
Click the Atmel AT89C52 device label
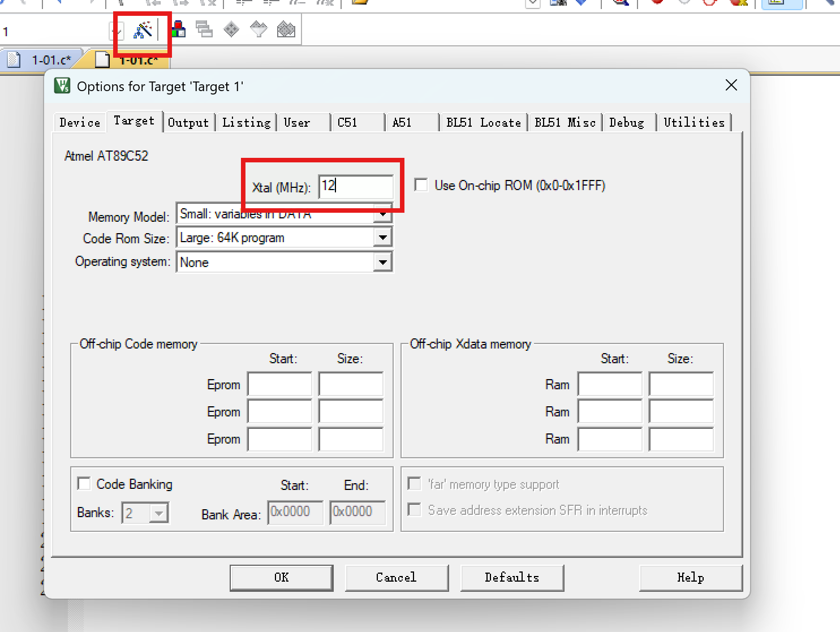[106, 156]
